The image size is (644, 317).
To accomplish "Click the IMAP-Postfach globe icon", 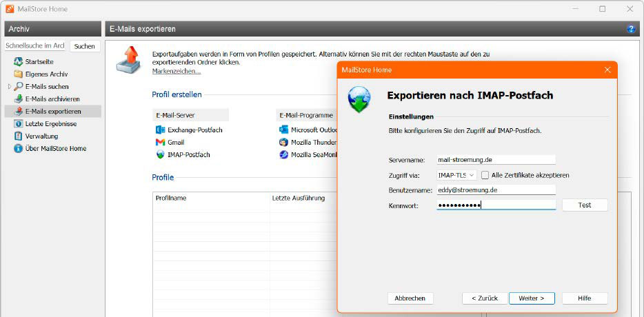I will [x=160, y=154].
